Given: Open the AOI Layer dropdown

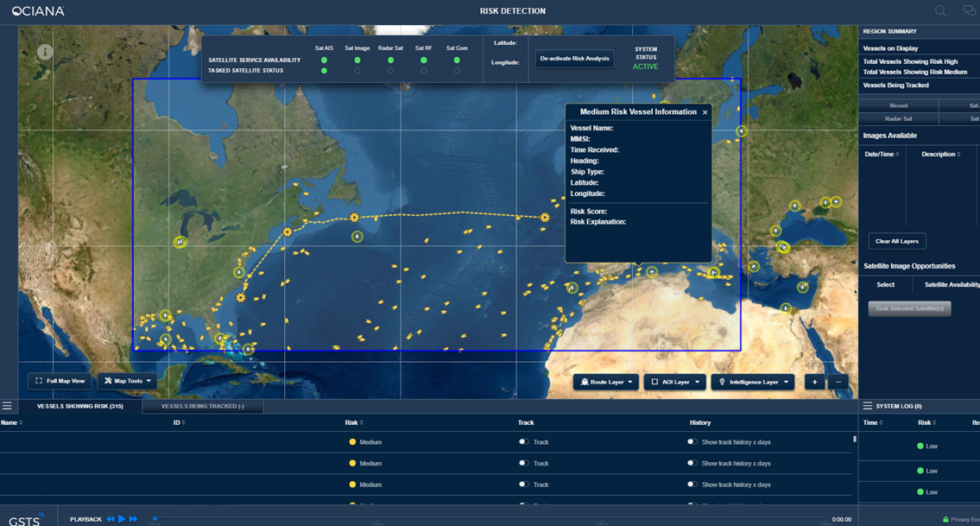Looking at the screenshot, I should [x=675, y=382].
